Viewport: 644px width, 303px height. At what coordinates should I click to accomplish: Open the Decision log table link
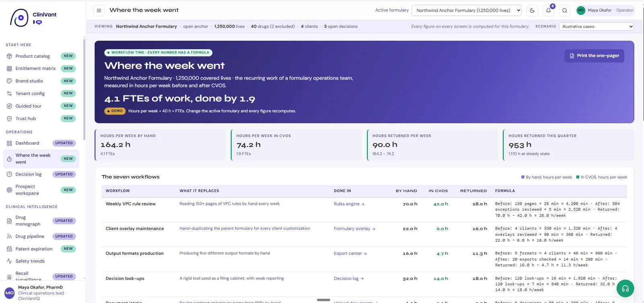pos(349,278)
